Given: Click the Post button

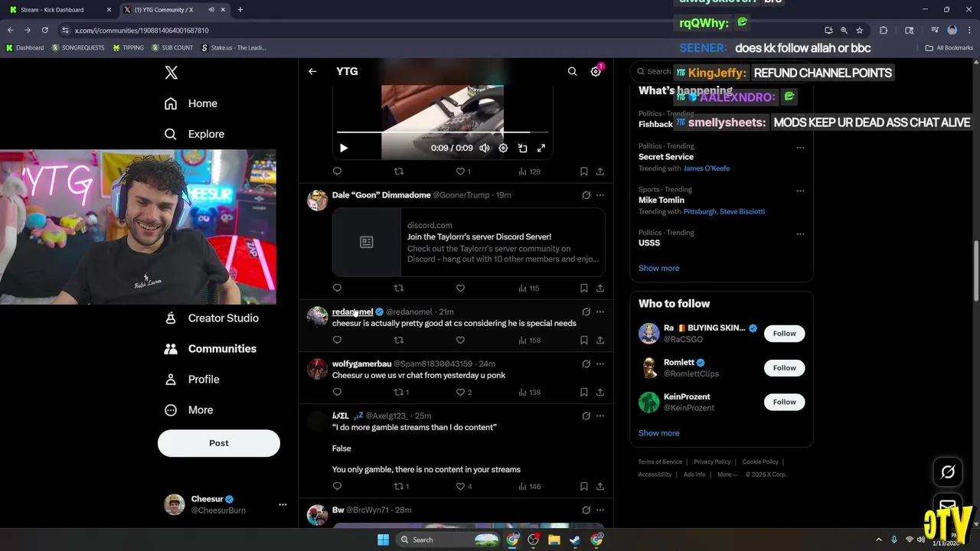Looking at the screenshot, I should 219,443.
